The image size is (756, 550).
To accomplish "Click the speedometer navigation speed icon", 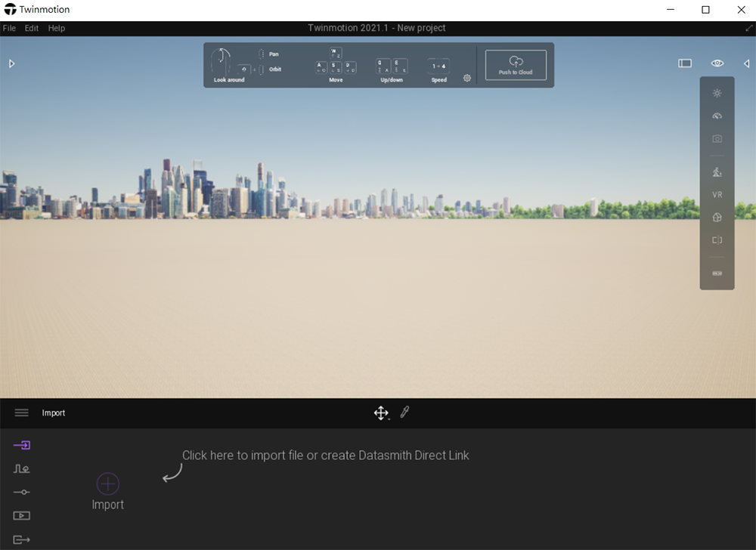I will tap(717, 116).
